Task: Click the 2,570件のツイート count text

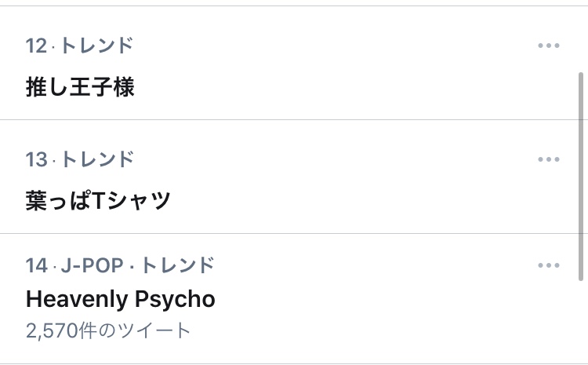Action: coord(108,330)
